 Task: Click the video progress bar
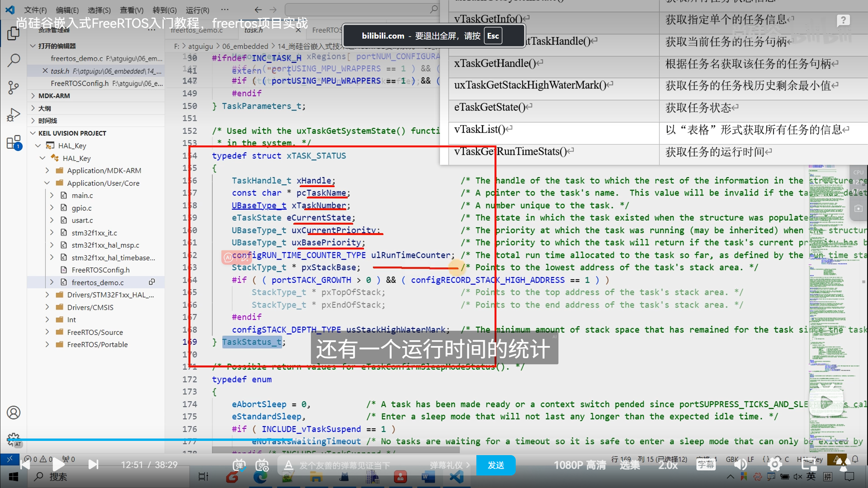[434, 440]
